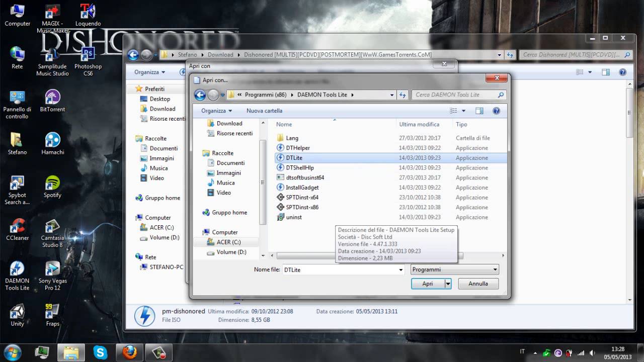Launch Spotify desktop shortcut
The image size is (644, 362).
53,187
